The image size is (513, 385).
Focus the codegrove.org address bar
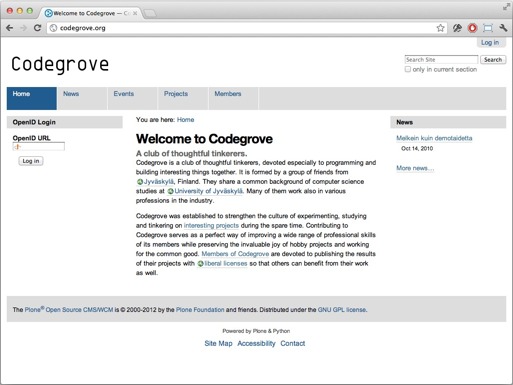tap(247, 28)
